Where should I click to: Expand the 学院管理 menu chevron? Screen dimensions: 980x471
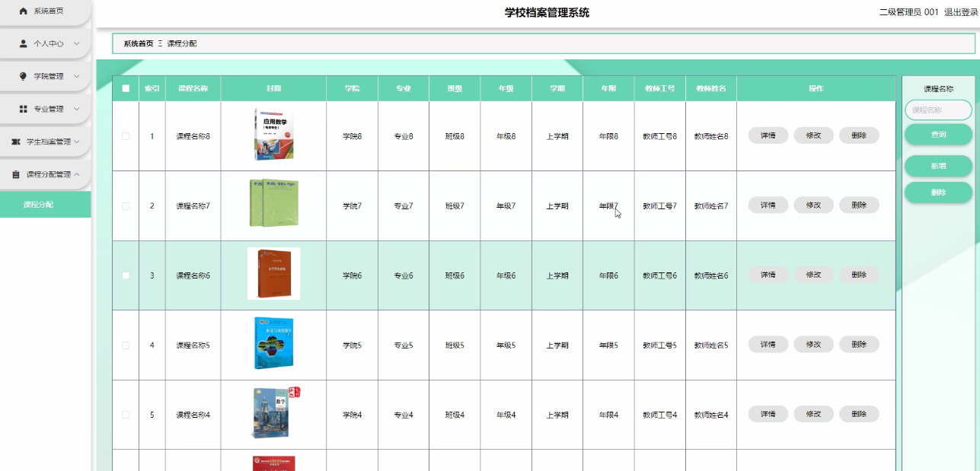76,77
